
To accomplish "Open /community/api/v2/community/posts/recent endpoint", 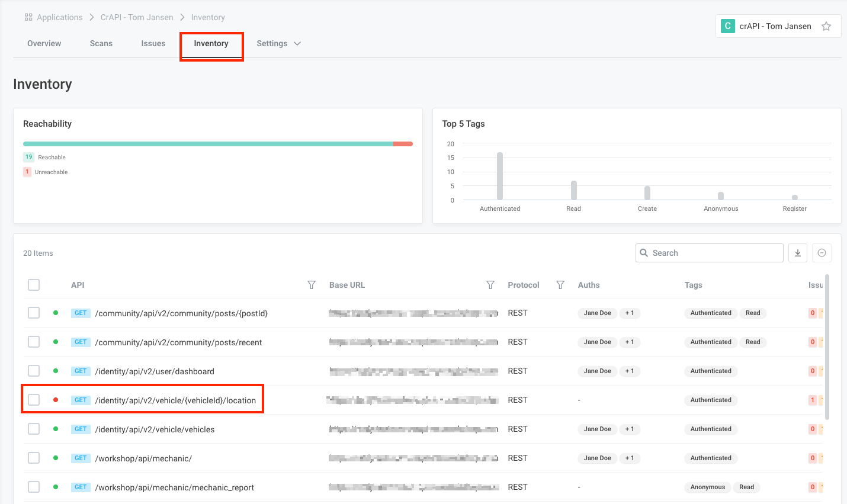I will [x=178, y=342].
